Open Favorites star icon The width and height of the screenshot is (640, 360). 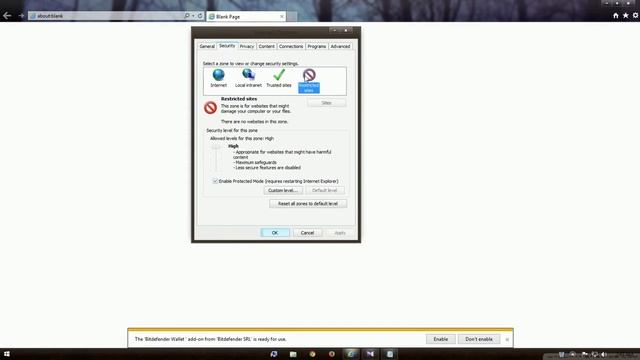tap(625, 16)
